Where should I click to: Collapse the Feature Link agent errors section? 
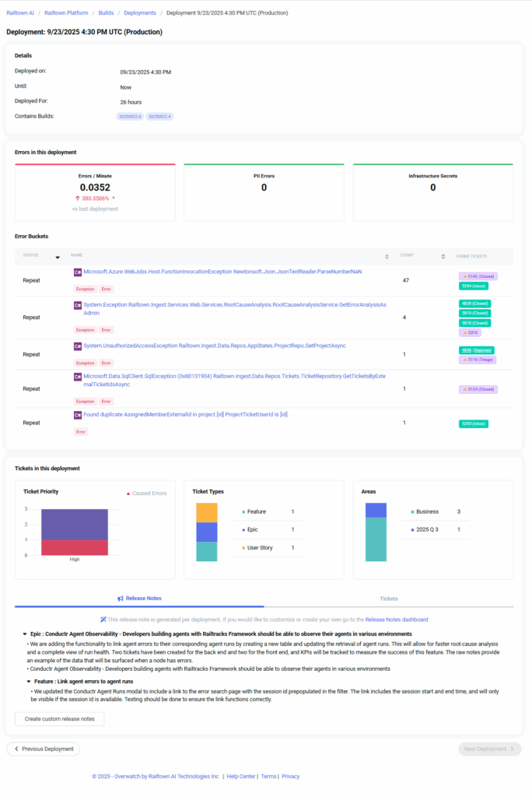(28, 681)
